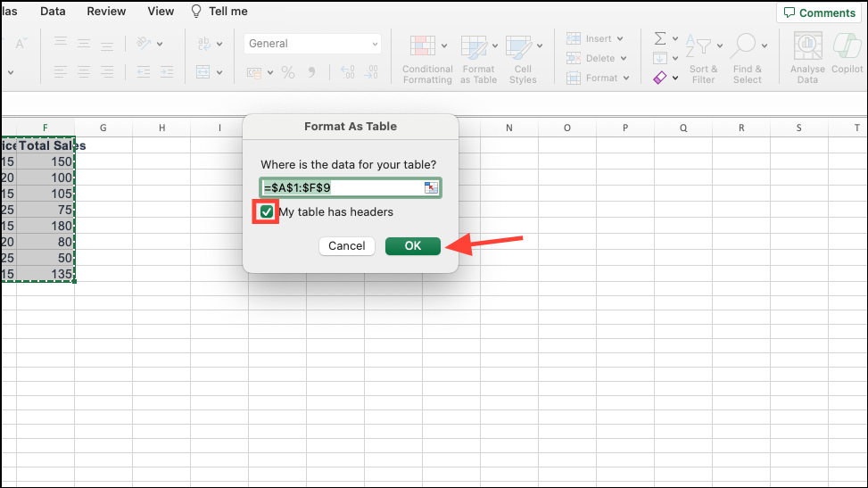Screen dimensions: 868x488
Task: Select column G header
Action: (x=103, y=128)
